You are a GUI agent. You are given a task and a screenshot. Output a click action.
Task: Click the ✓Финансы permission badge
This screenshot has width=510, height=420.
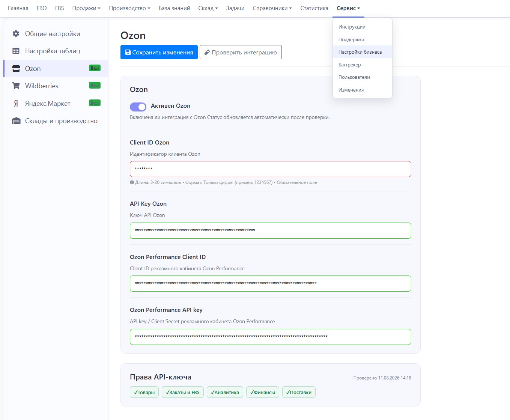pyautogui.click(x=263, y=392)
